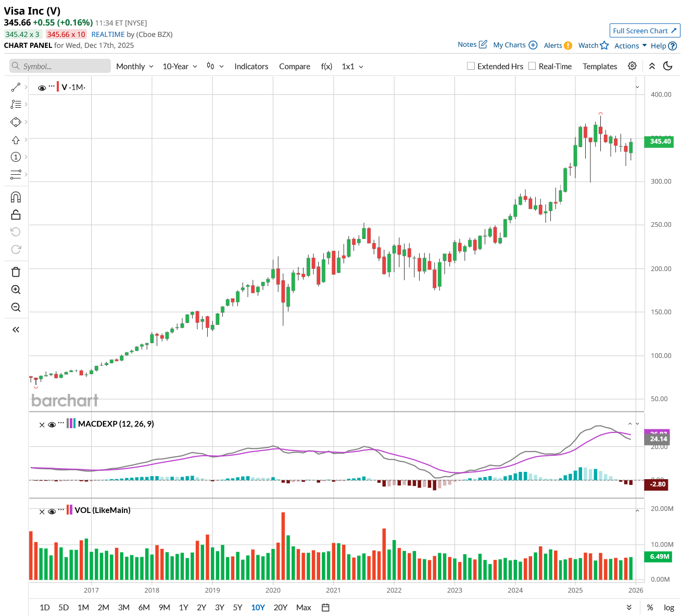This screenshot has width=681, height=616.
Task: Open the Indicators menu
Action: point(251,67)
